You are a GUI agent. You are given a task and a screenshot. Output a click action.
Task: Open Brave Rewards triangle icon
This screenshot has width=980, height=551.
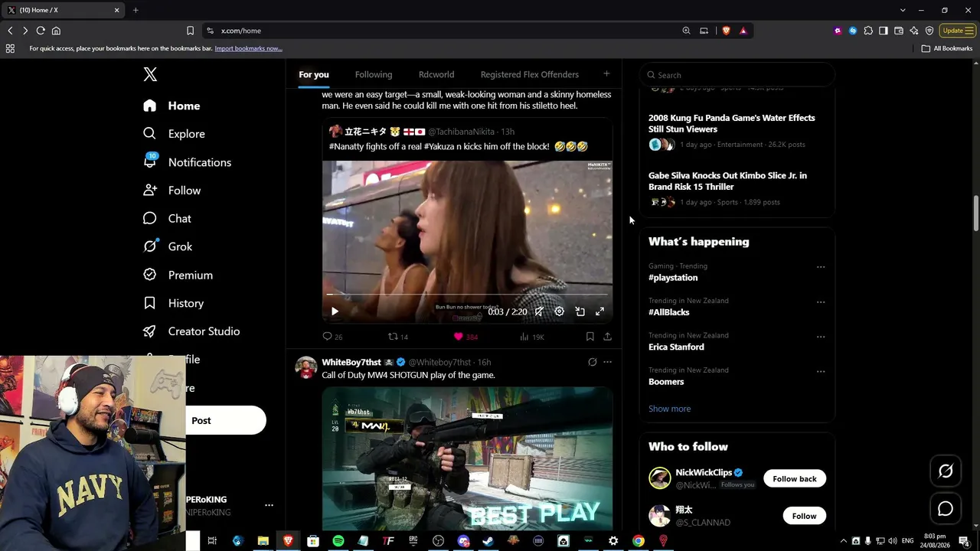tap(743, 31)
